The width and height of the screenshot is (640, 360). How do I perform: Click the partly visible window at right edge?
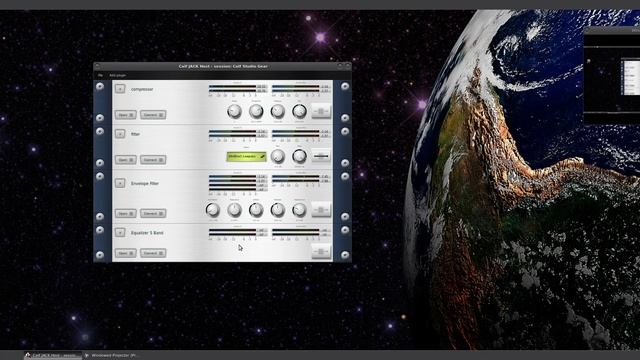(612, 76)
